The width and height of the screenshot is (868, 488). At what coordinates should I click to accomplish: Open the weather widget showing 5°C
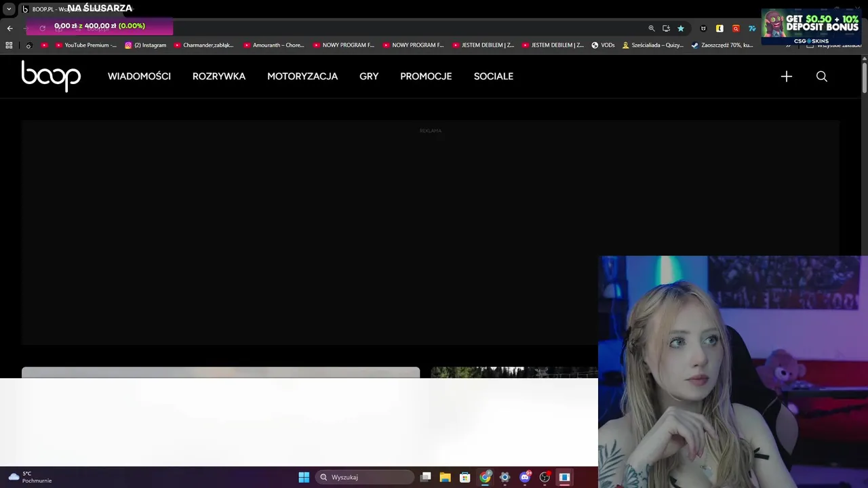(x=30, y=477)
